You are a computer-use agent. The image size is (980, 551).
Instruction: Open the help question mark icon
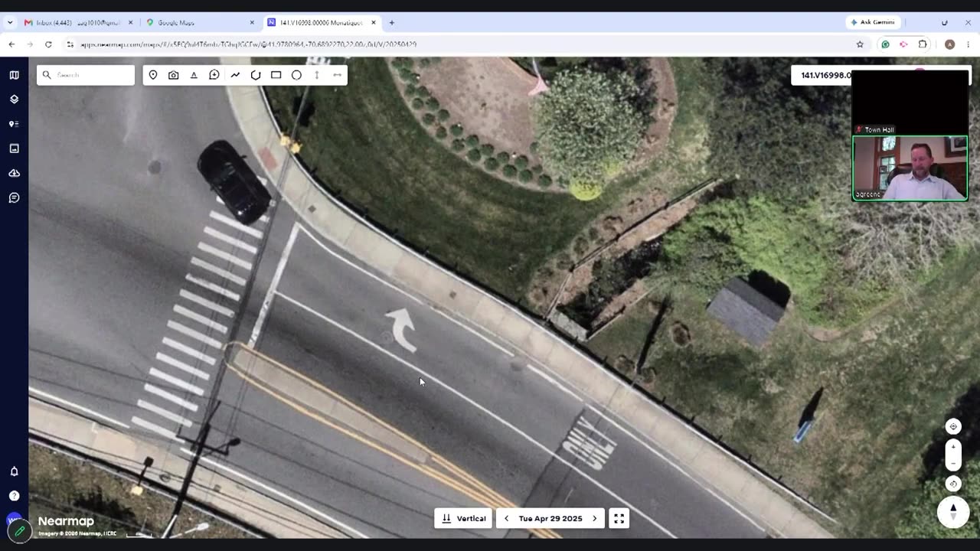(14, 496)
